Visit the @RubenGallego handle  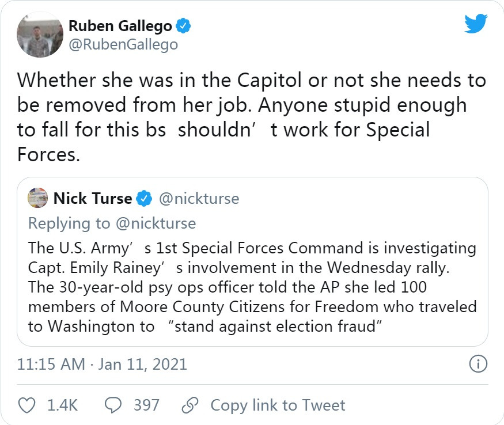click(123, 44)
